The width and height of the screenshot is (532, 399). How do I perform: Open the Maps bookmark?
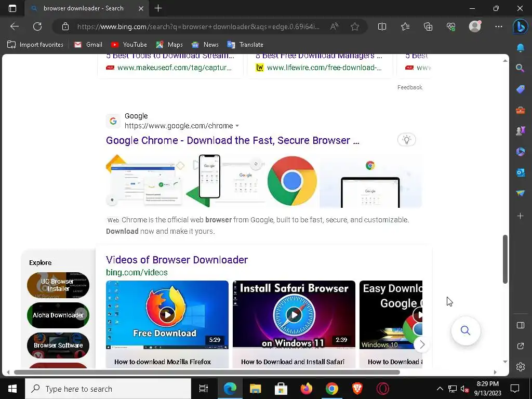[169, 45]
